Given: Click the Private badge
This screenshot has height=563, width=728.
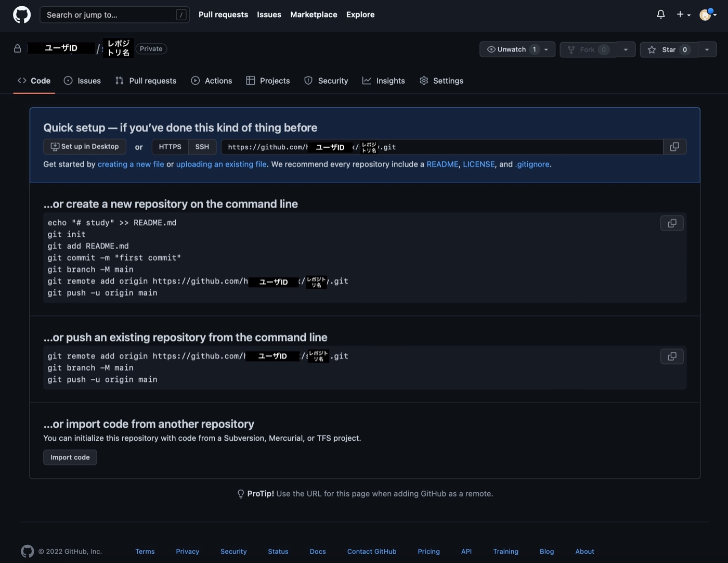Looking at the screenshot, I should pyautogui.click(x=151, y=49).
